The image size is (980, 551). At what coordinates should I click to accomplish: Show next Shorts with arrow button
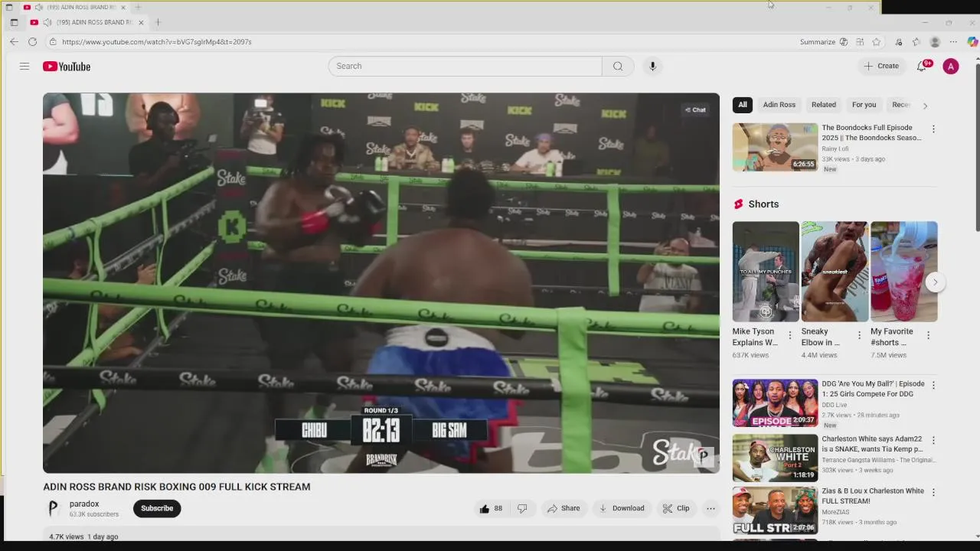(935, 282)
